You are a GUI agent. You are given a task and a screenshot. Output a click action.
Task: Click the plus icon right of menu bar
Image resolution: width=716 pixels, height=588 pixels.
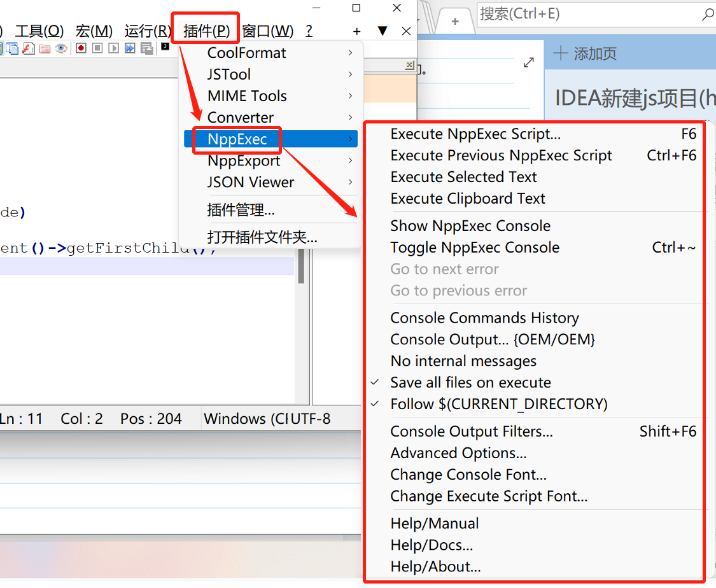click(x=357, y=32)
